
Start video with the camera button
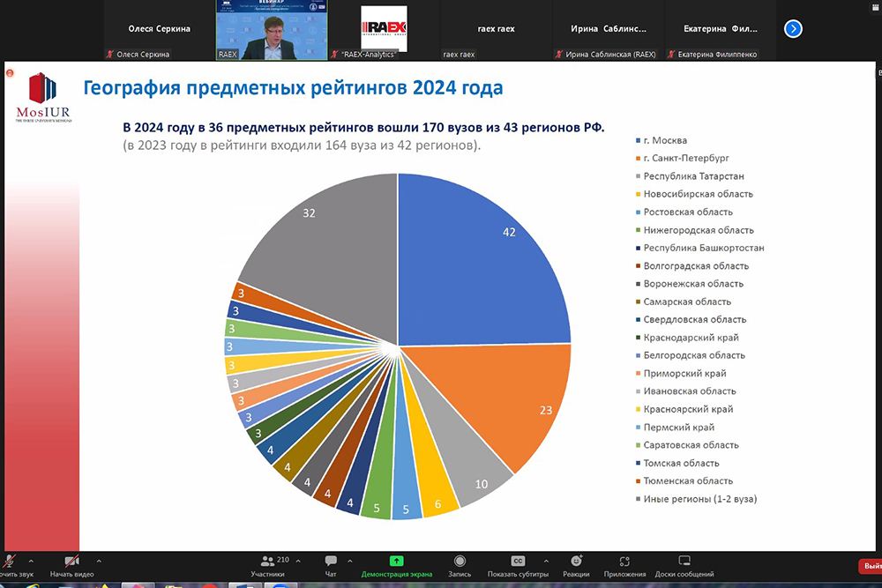(x=71, y=562)
